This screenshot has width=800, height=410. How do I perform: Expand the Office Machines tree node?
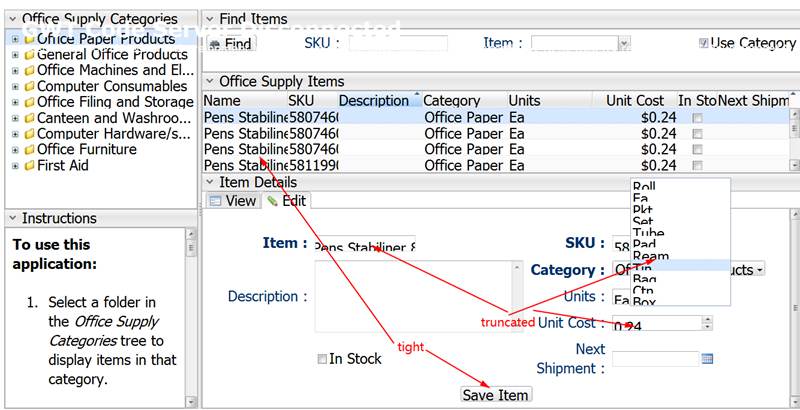tap(15, 71)
